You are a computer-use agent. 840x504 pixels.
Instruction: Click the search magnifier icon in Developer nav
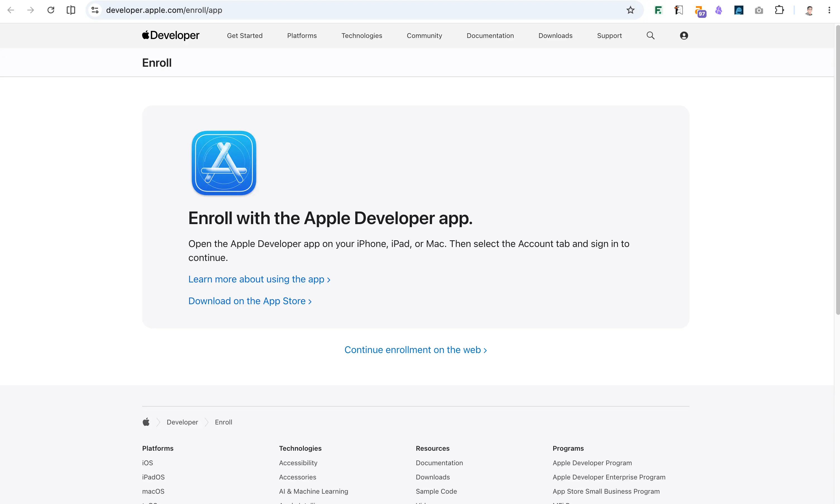650,36
